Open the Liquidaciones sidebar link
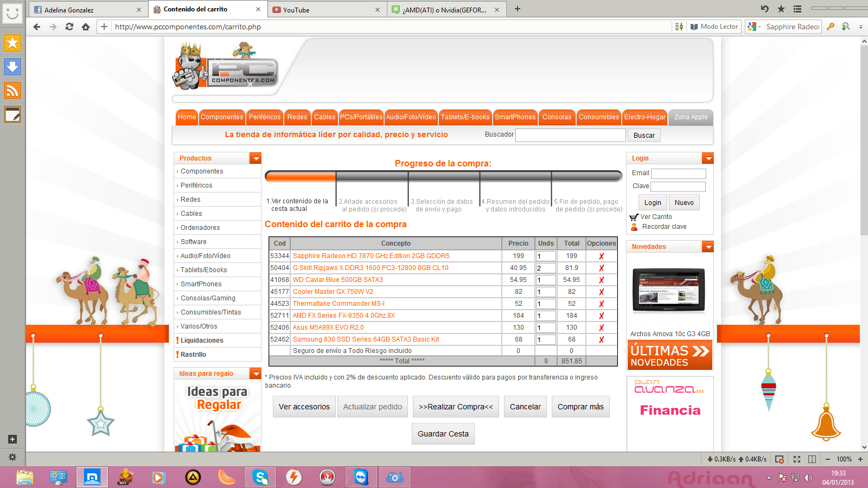 pos(202,341)
